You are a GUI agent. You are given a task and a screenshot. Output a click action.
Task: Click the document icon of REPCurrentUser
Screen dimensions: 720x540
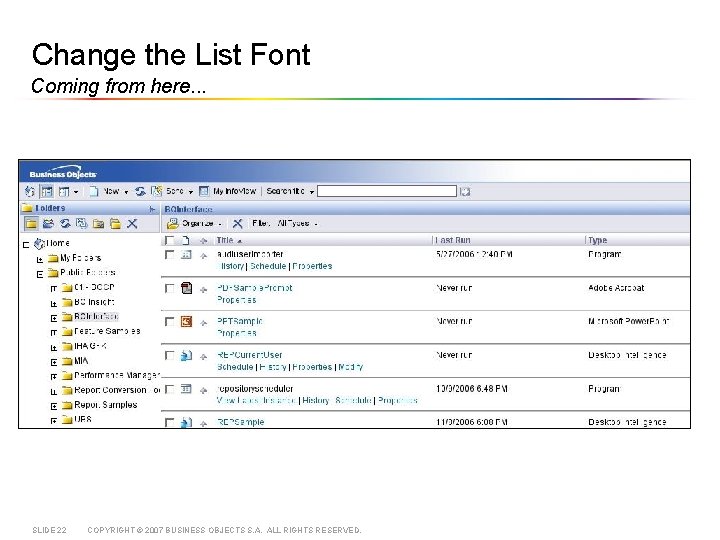186,355
